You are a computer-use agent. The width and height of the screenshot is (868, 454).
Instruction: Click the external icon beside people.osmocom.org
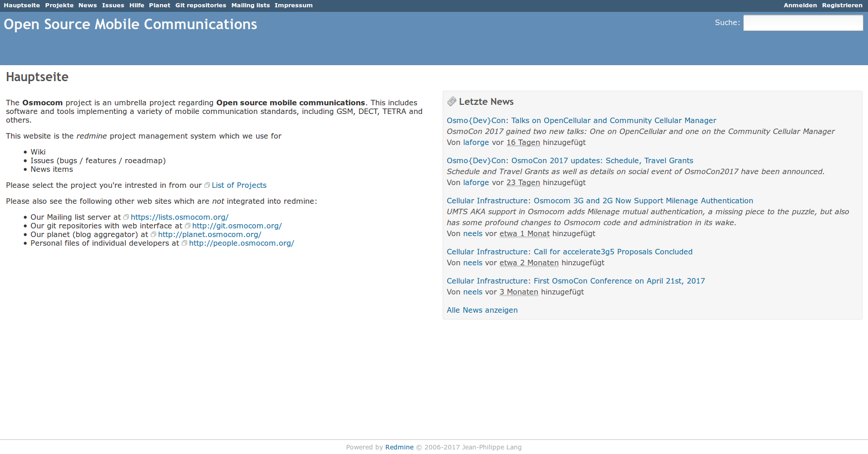(x=184, y=243)
